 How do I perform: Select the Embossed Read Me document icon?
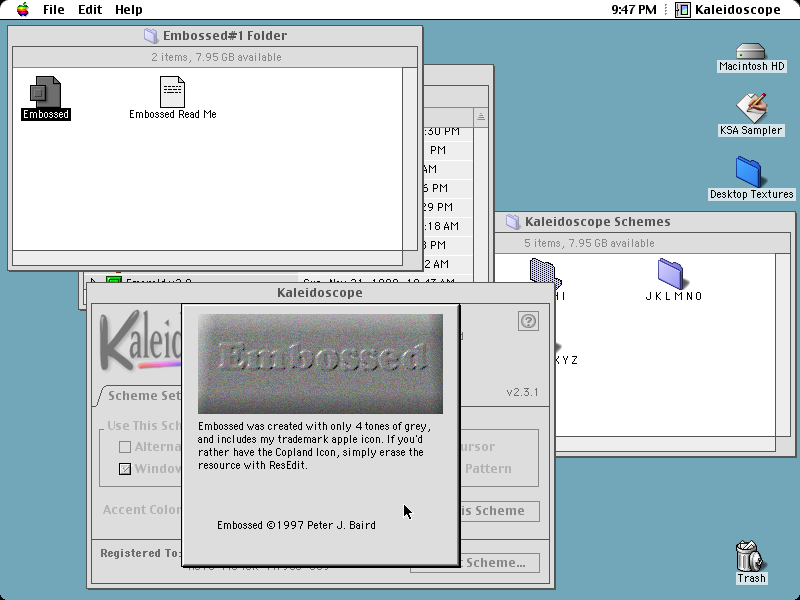(x=172, y=92)
